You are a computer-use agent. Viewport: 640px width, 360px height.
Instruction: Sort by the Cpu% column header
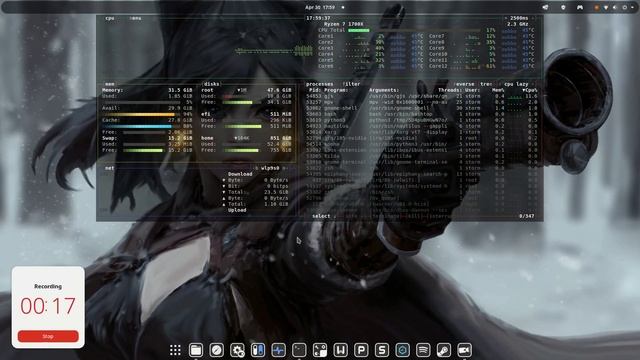[x=530, y=90]
